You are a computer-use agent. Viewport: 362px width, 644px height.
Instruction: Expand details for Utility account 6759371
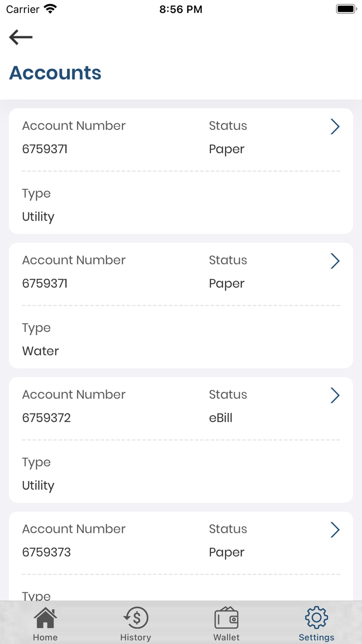click(335, 126)
